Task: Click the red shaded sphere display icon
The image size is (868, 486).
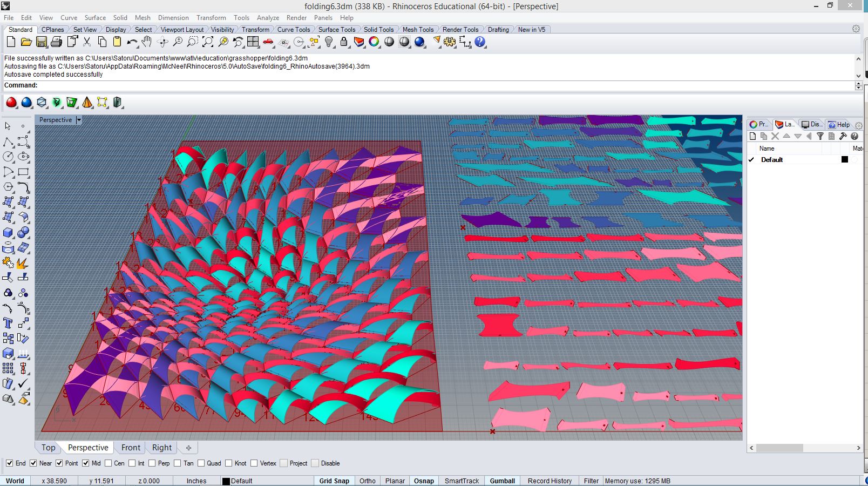Action: (x=11, y=102)
